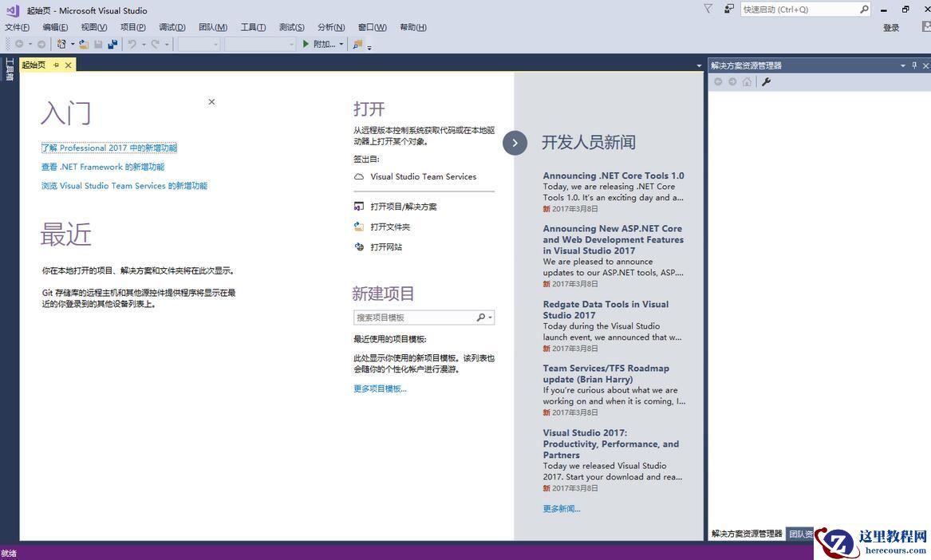Open the 调试(D) menu

pos(172,27)
